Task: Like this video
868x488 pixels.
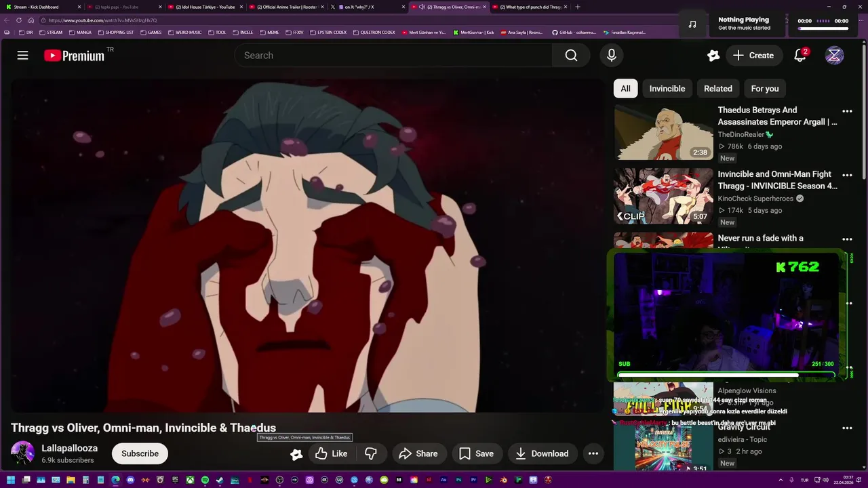Action: [331, 453]
